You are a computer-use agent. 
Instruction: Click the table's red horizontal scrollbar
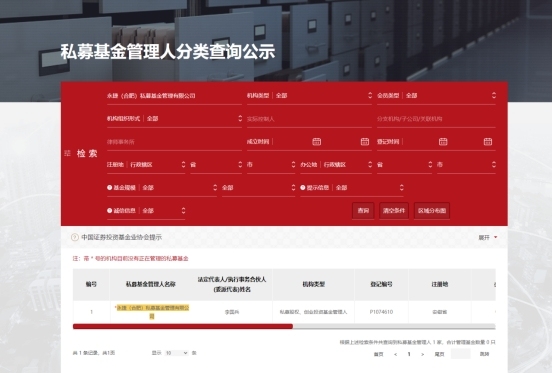183,326
